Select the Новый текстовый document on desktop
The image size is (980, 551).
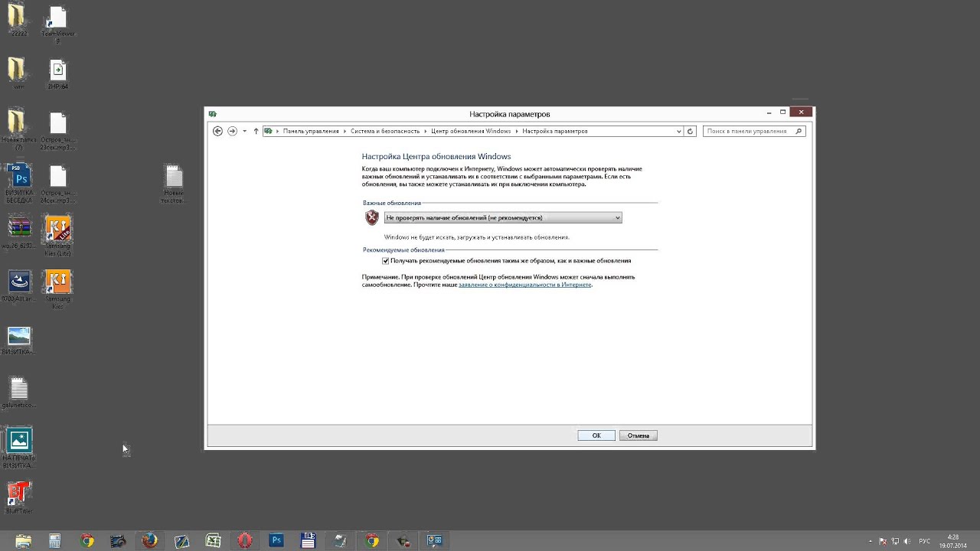click(174, 184)
